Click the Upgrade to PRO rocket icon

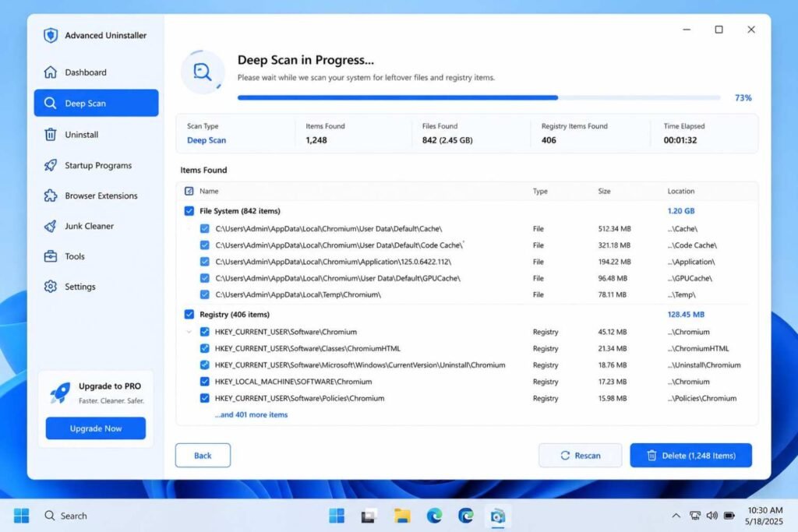pos(60,393)
